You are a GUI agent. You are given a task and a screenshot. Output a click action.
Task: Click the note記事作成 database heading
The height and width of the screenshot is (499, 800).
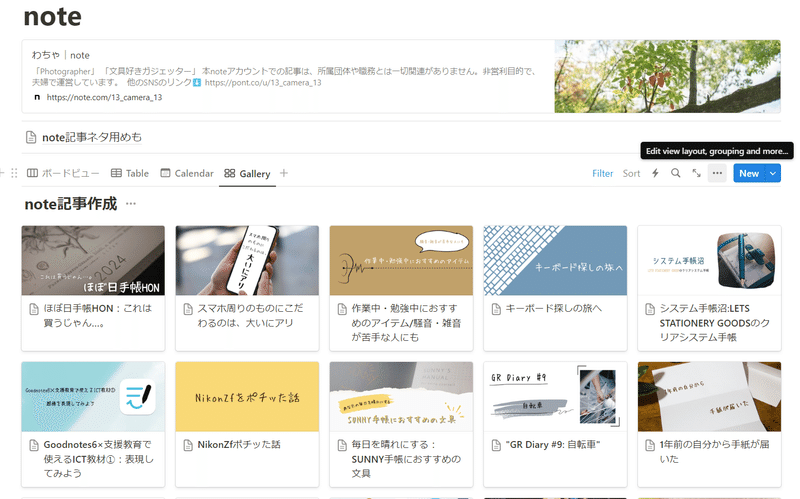point(71,204)
